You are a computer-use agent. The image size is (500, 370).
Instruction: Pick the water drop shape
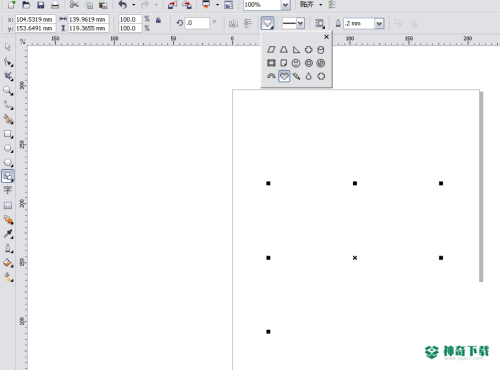click(309, 76)
